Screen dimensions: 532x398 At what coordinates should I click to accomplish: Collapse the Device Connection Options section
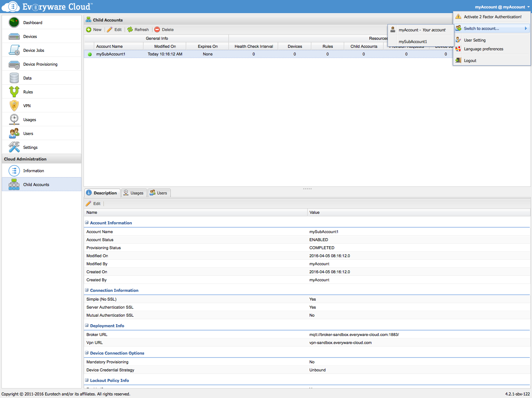click(x=87, y=353)
